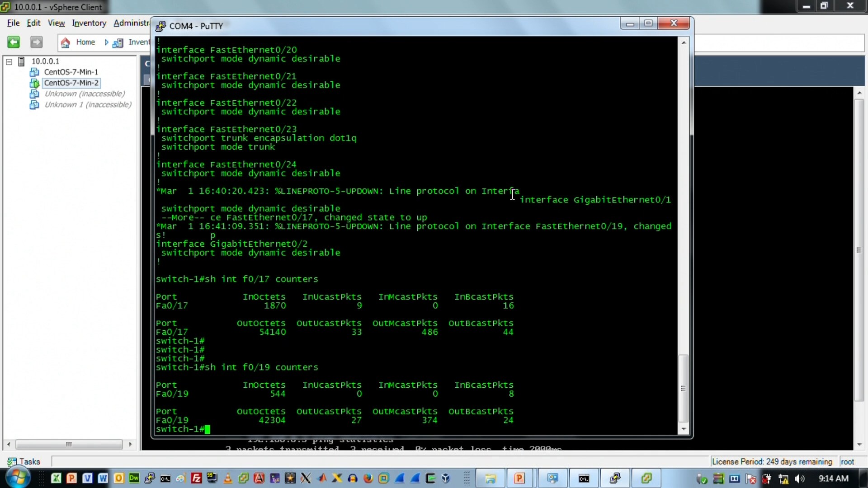Click the forward navigation arrow in vSphere toolbar
The height and width of the screenshot is (488, 868).
click(x=36, y=42)
